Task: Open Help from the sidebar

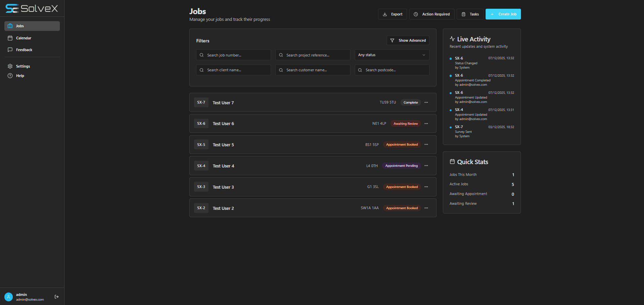Action: click(x=20, y=76)
